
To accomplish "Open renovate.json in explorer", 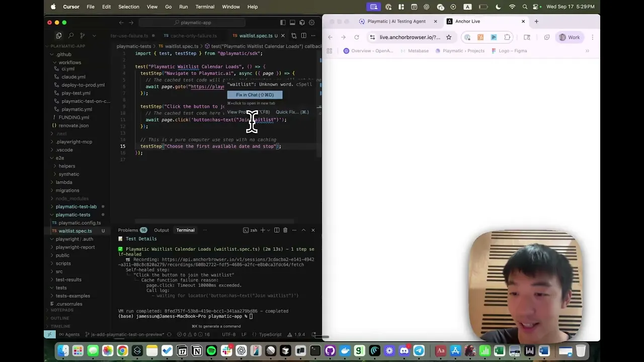I will tap(73, 126).
